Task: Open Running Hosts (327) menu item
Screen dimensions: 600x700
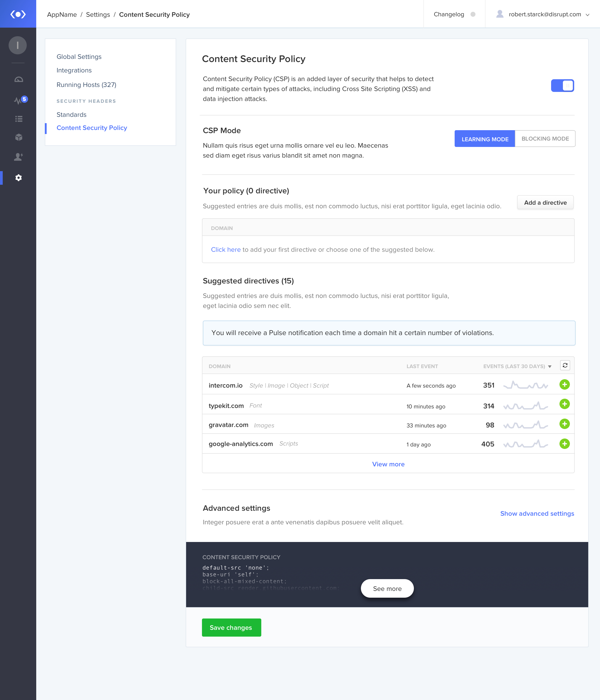Action: 86,85
